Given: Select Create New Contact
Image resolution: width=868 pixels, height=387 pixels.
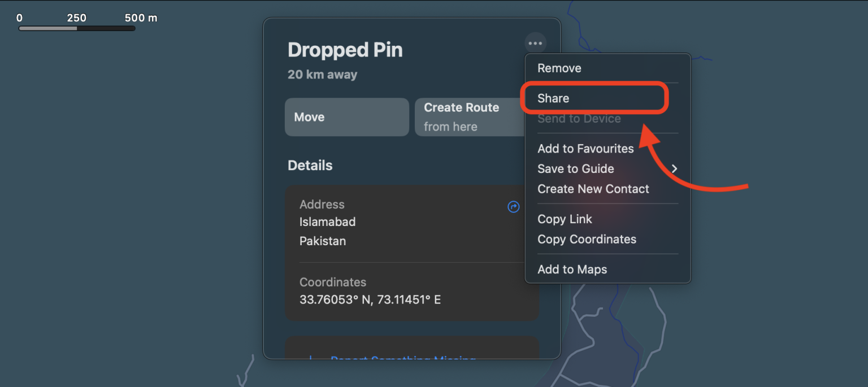Looking at the screenshot, I should point(593,189).
